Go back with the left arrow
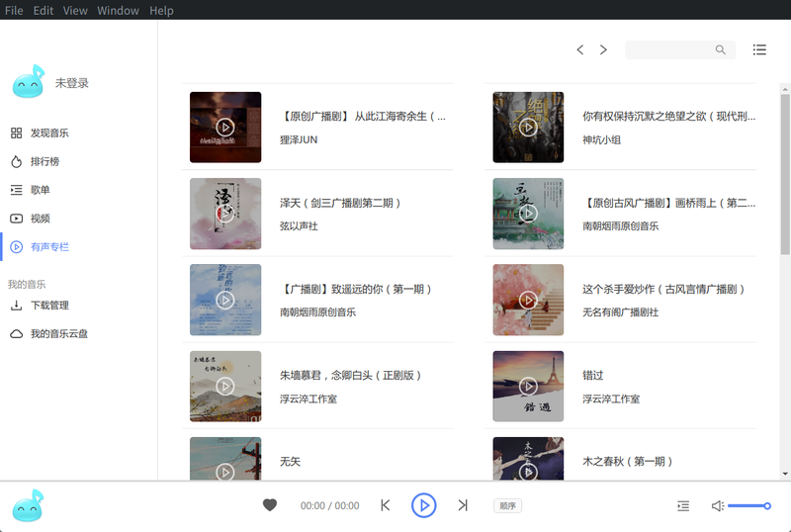The image size is (791, 532). [x=580, y=49]
